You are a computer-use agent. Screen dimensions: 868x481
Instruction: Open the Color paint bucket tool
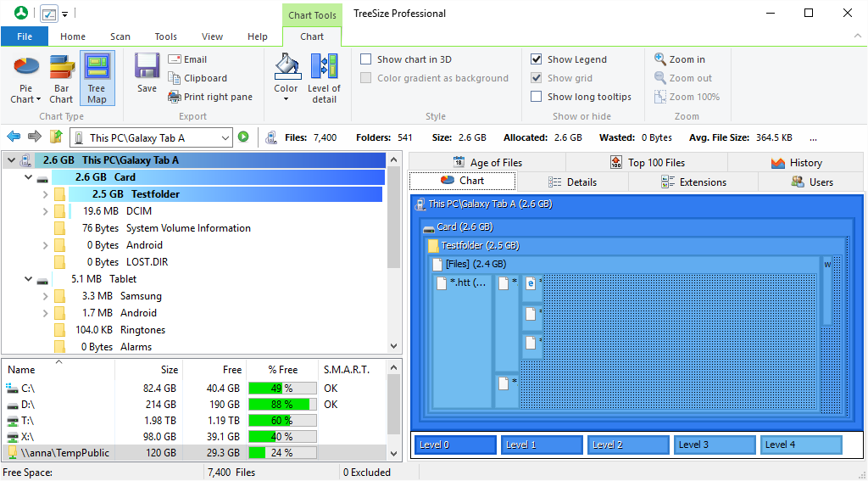point(286,68)
